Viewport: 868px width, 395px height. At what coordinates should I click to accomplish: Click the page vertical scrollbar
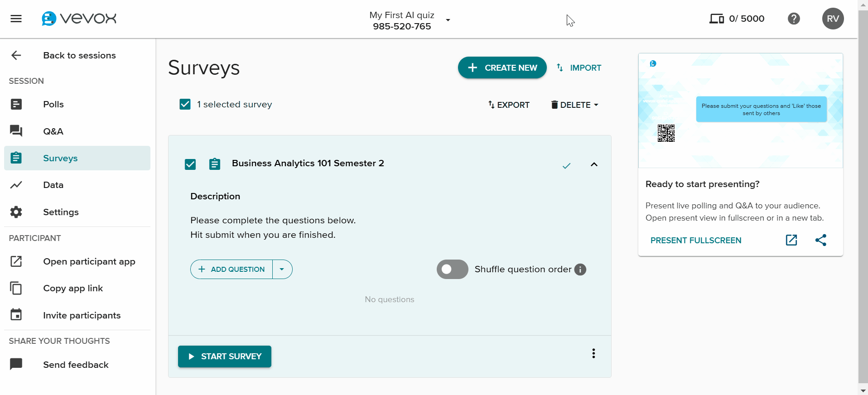[x=863, y=197]
